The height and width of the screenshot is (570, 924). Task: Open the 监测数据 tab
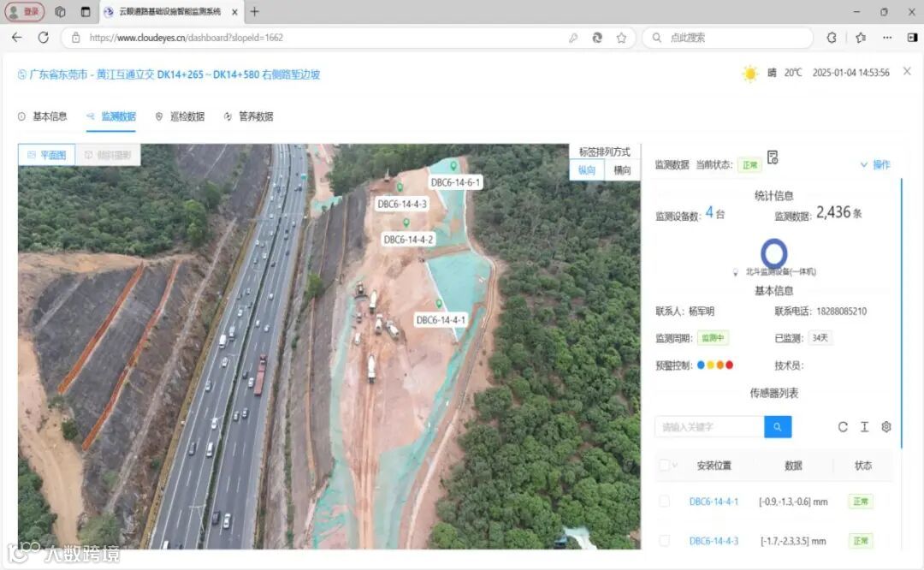(x=111, y=116)
